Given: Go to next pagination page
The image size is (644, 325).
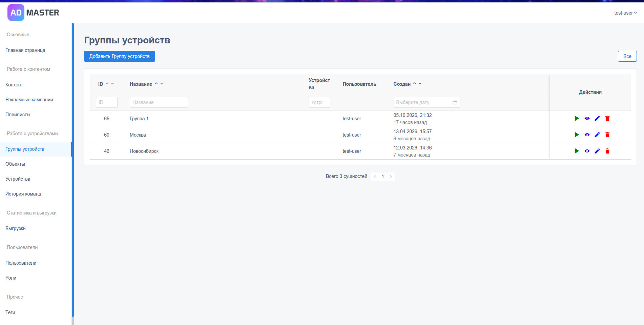Looking at the screenshot, I should click(391, 177).
